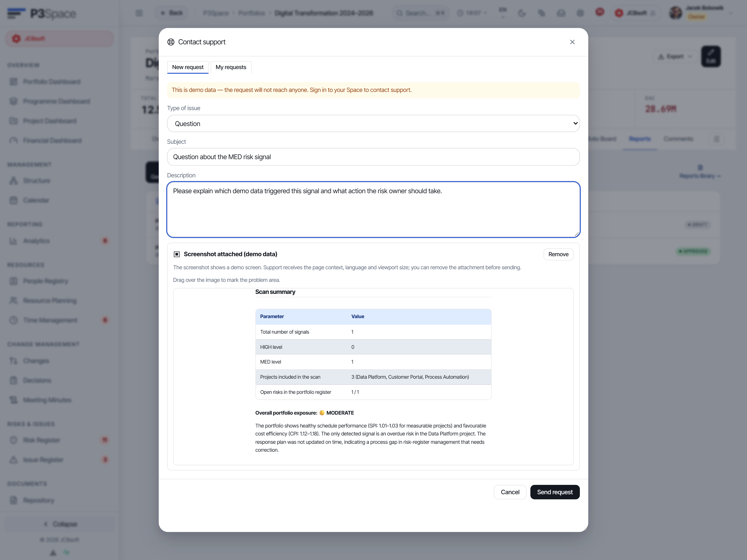Click the Back button in the top bar

172,13
